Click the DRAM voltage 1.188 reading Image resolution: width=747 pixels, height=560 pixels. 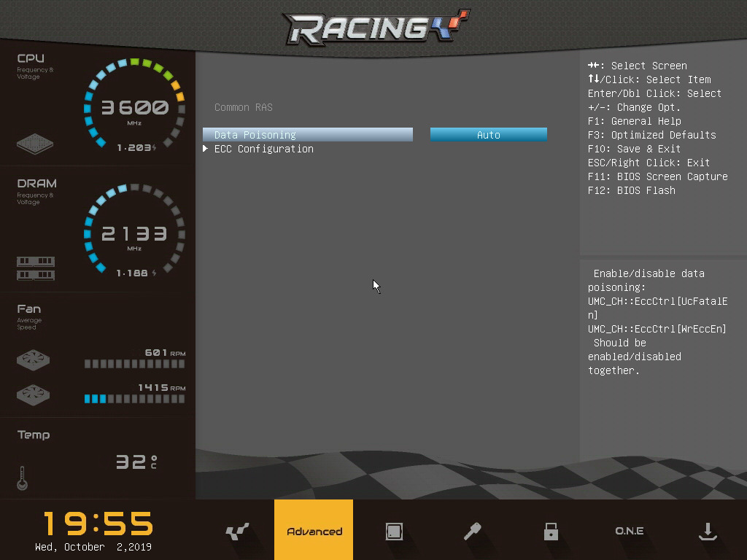pyautogui.click(x=136, y=273)
